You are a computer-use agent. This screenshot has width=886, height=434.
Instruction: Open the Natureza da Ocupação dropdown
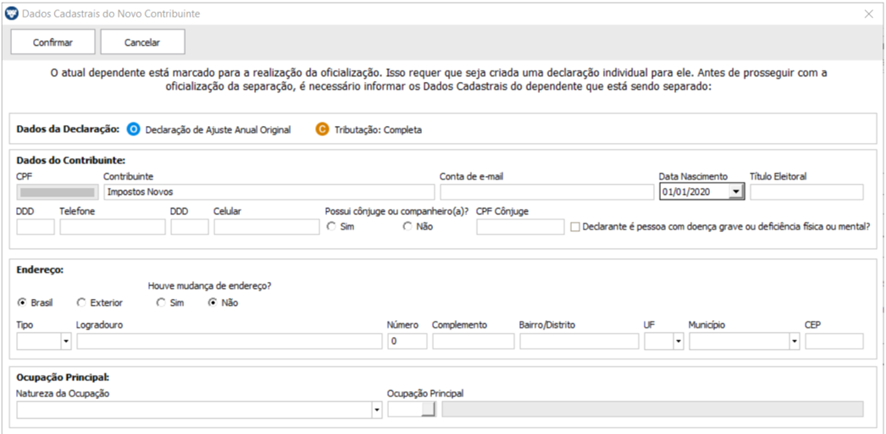[x=377, y=410]
